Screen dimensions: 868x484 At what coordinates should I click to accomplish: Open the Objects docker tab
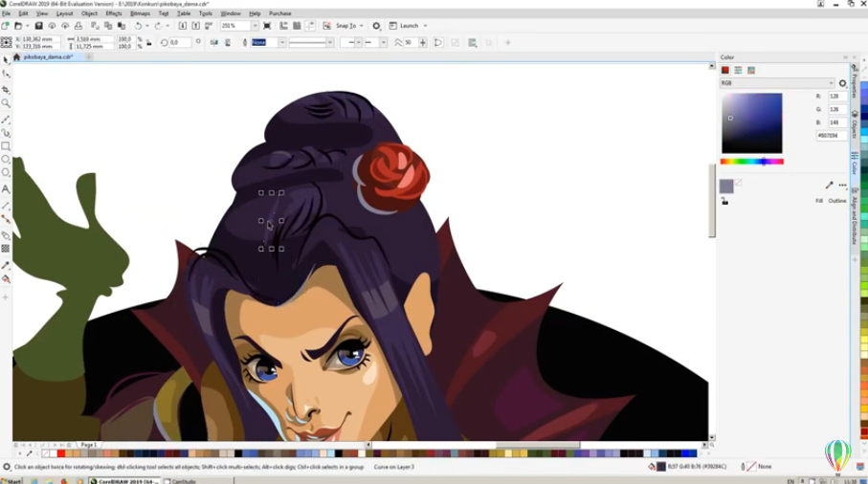pyautogui.click(x=855, y=125)
